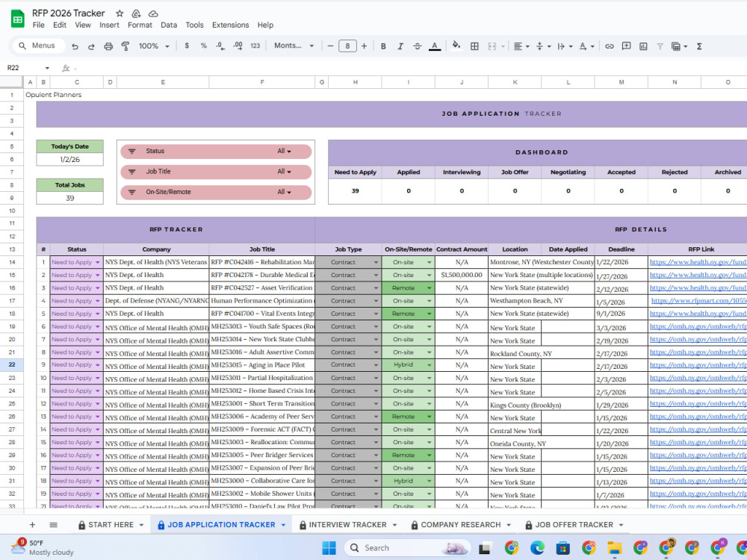The width and height of the screenshot is (747, 560).
Task: Toggle bold formatting
Action: tap(383, 46)
